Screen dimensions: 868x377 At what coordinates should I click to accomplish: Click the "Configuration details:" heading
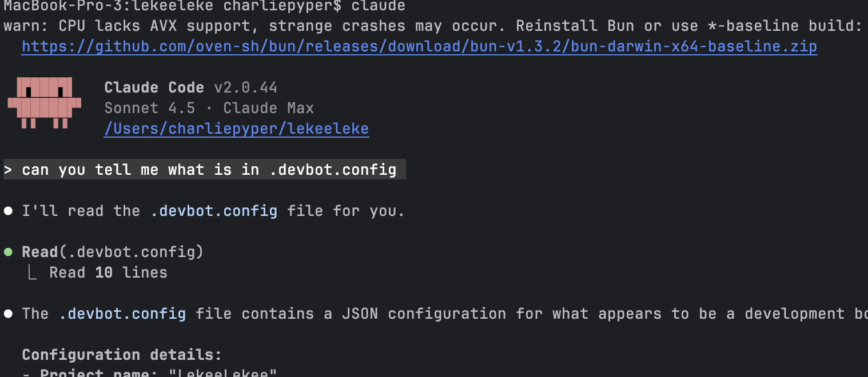[122, 355]
